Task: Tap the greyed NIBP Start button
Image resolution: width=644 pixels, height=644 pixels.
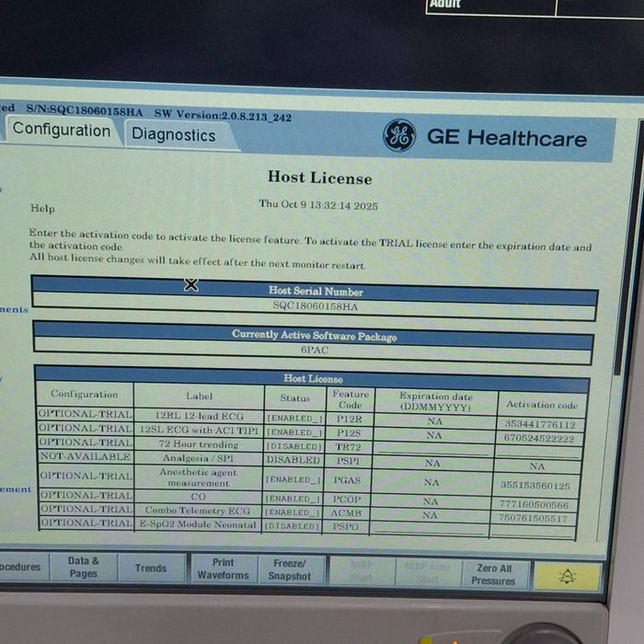Action: pos(362,571)
